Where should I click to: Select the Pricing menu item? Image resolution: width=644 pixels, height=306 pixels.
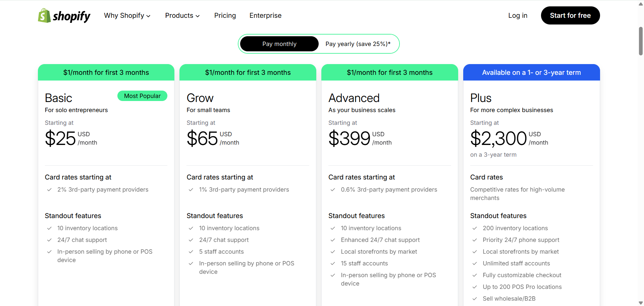point(225,15)
